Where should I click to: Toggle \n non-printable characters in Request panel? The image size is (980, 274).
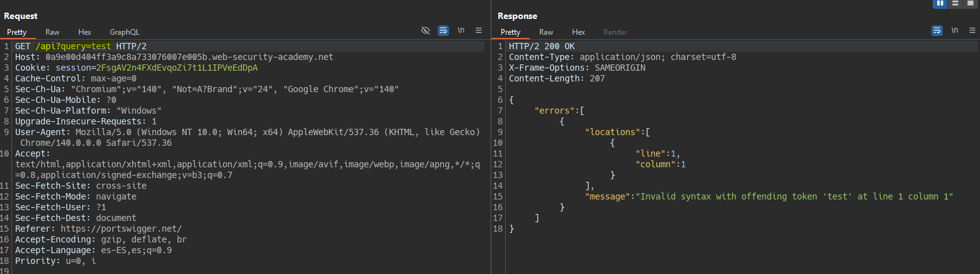tap(461, 30)
